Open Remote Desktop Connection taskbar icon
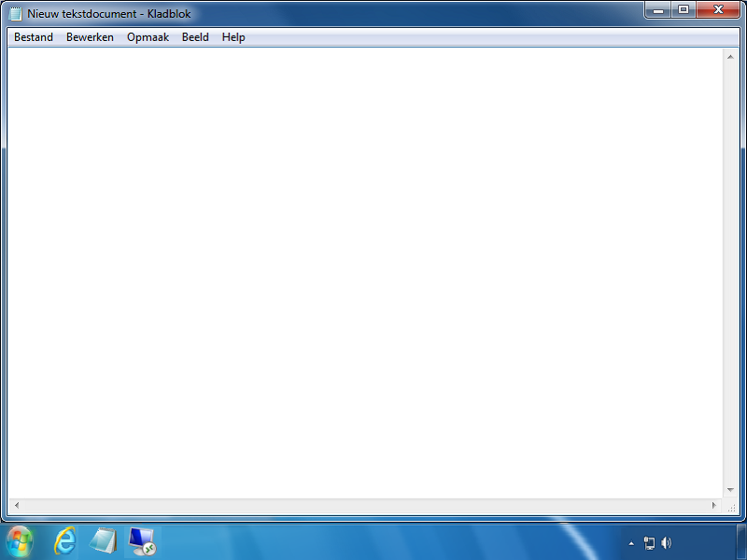Viewport: 747px width, 560px height. pos(142,541)
